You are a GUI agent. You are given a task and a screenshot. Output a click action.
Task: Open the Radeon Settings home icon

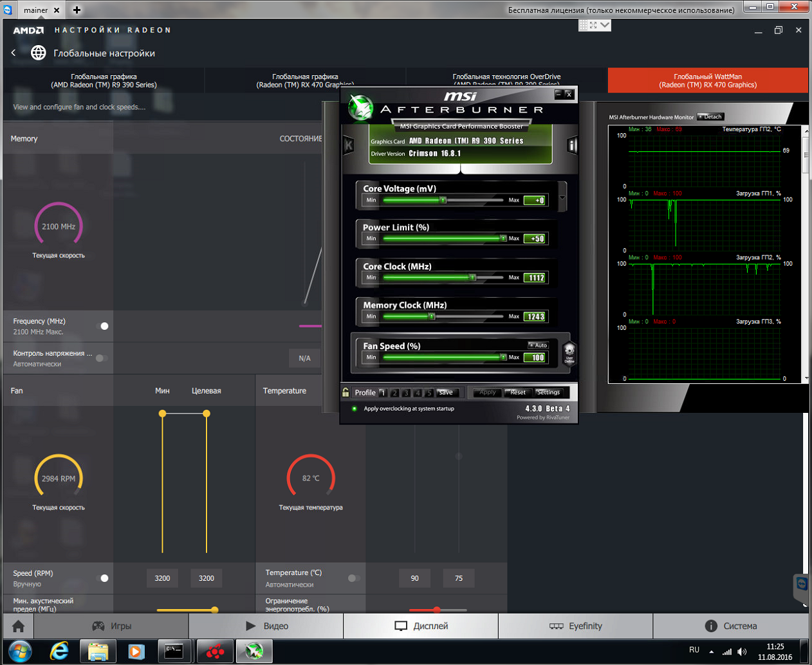(18, 626)
